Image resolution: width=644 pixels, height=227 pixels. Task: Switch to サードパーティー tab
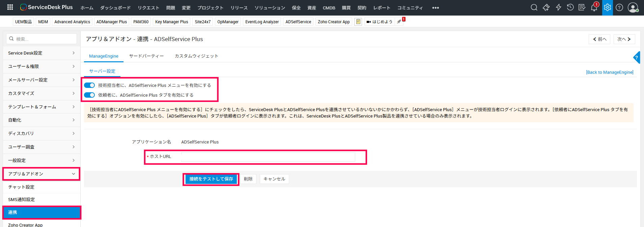tap(146, 56)
